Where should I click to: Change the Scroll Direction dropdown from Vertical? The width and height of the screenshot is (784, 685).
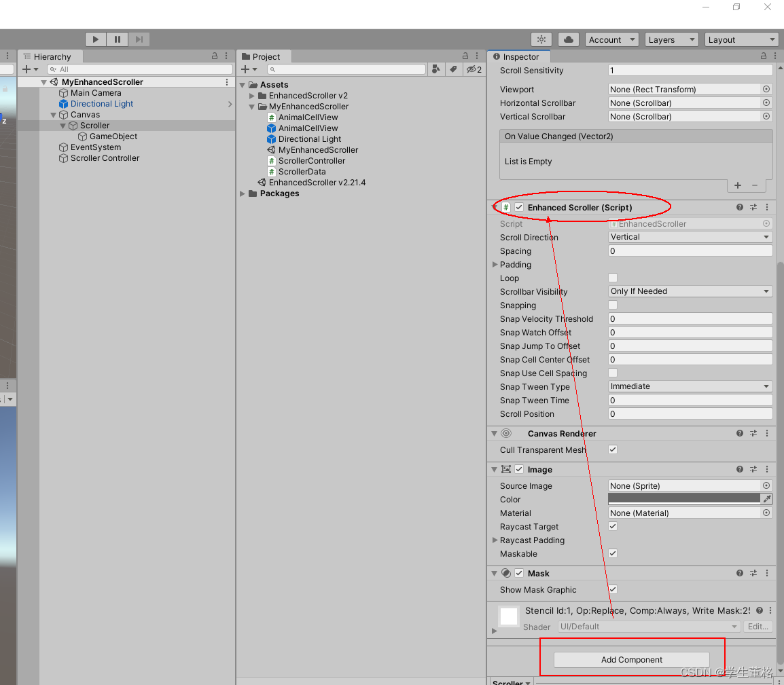click(x=690, y=237)
